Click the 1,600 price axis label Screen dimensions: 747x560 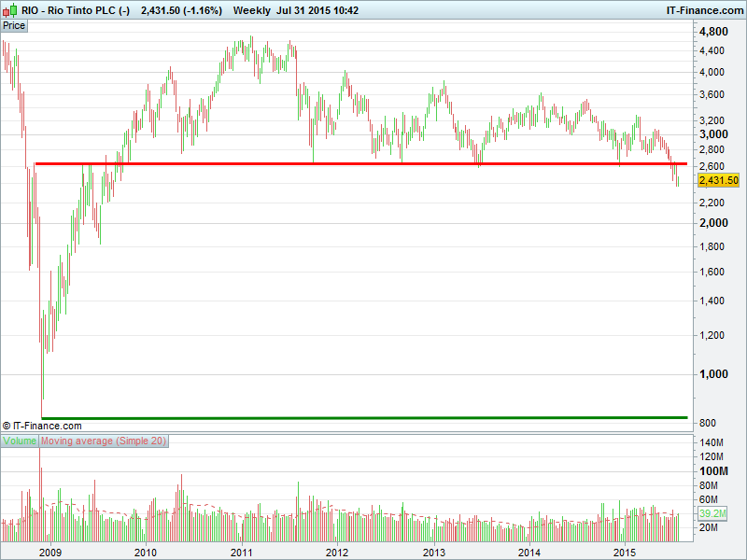(712, 272)
